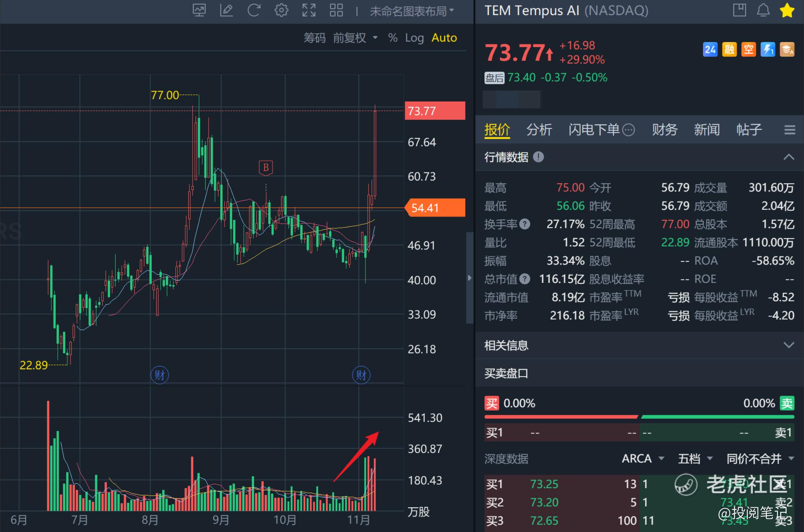Collapse the 行情数据 section

point(789,157)
